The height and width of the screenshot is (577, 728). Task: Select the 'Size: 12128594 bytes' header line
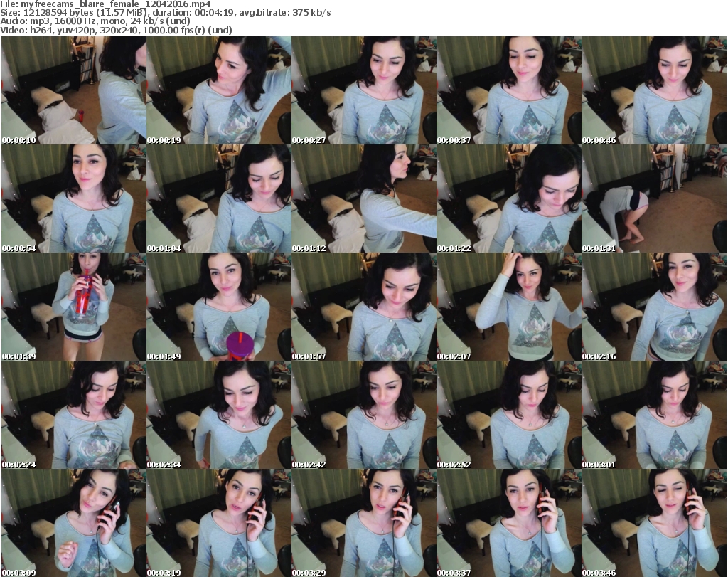[x=165, y=13]
